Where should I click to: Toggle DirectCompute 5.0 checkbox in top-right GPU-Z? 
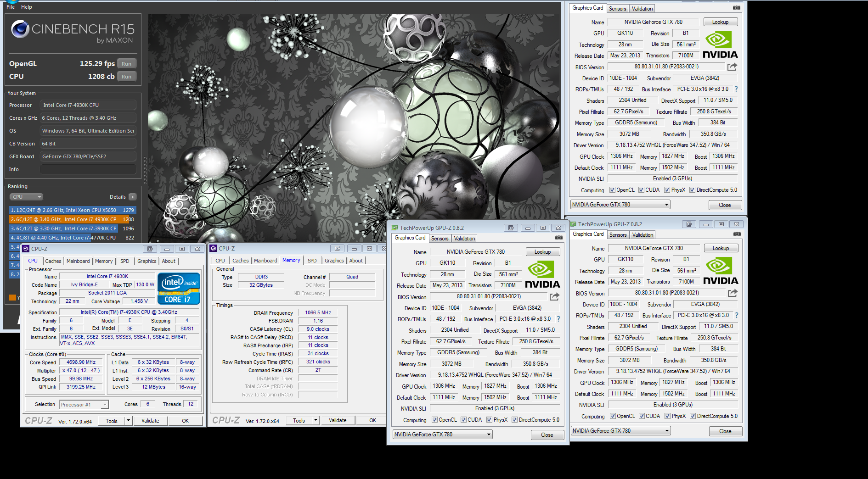point(692,190)
